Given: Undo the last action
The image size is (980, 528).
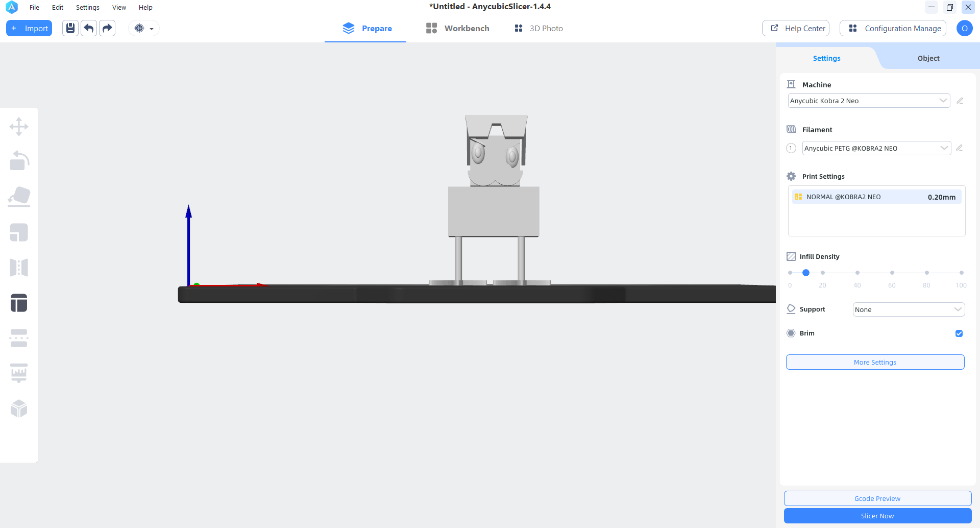Looking at the screenshot, I should tap(89, 28).
